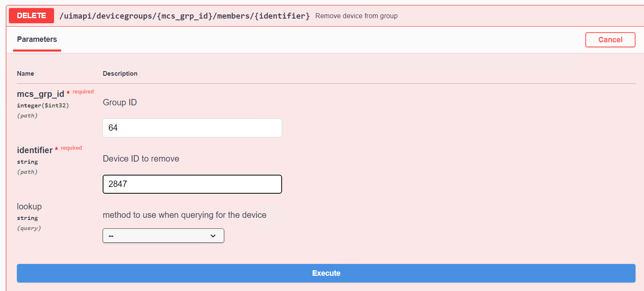The image size is (644, 291).
Task: Click the red DELETE method badge
Action: (x=31, y=16)
